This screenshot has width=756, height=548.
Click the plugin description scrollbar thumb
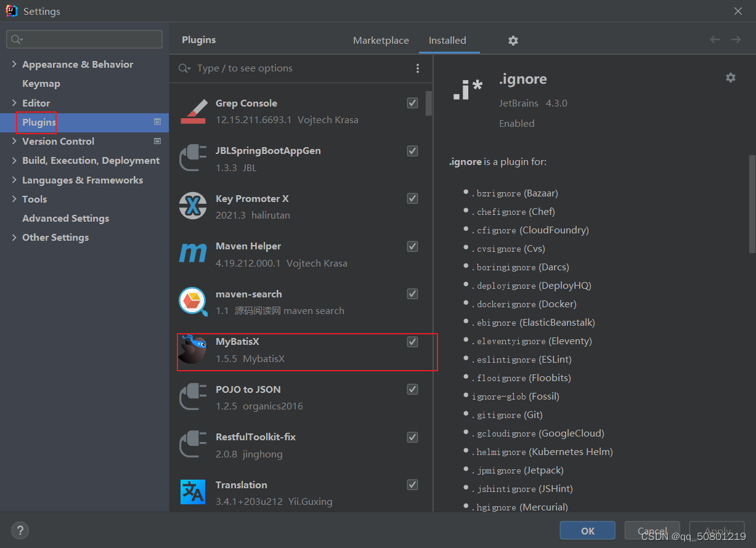pos(752,204)
